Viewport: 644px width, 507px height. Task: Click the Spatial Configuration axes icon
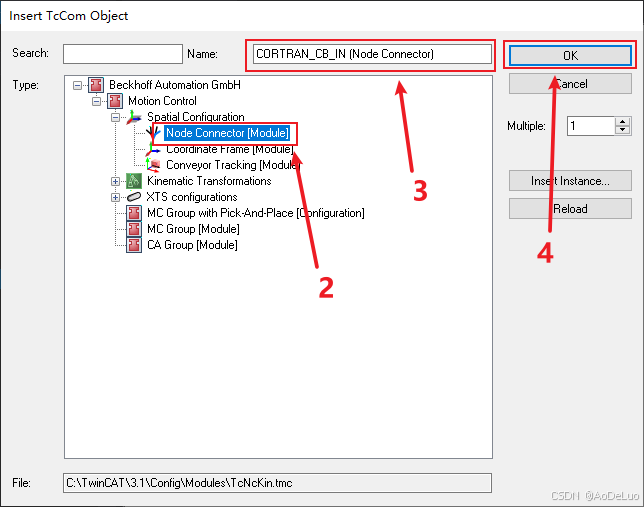(134, 117)
